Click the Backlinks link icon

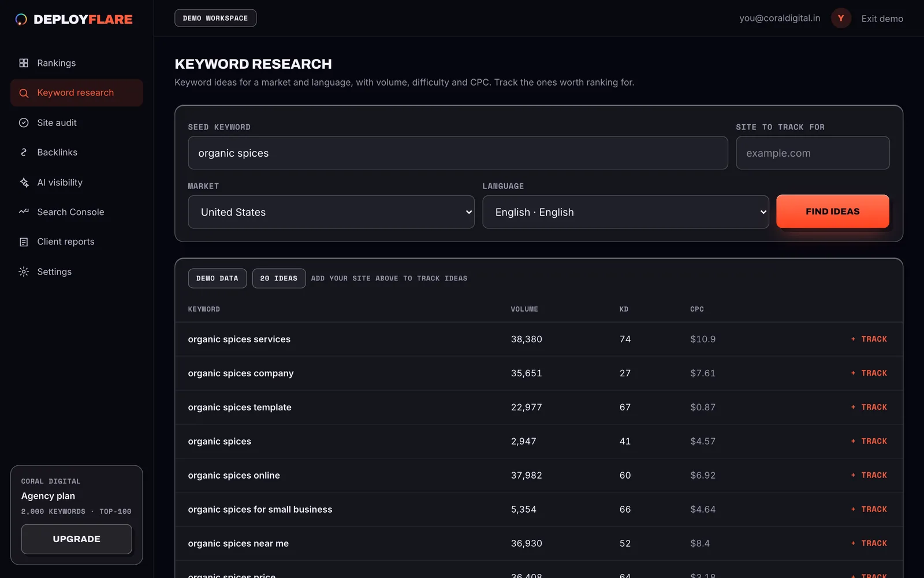click(24, 153)
